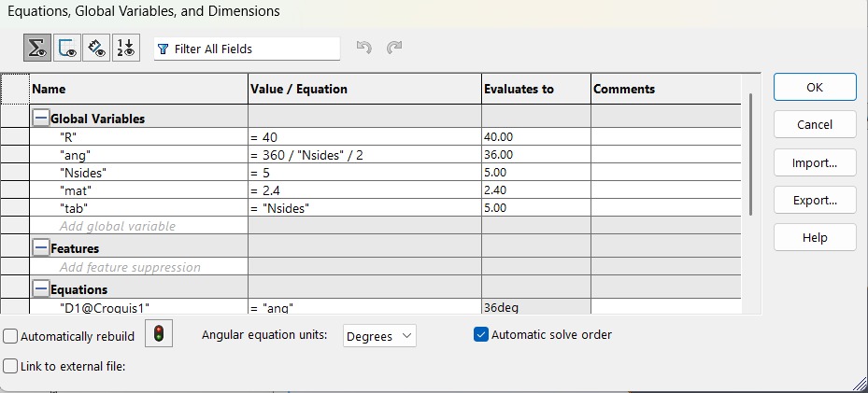This screenshot has height=393, width=868.
Task: Collapse the Features section
Action: click(40, 248)
